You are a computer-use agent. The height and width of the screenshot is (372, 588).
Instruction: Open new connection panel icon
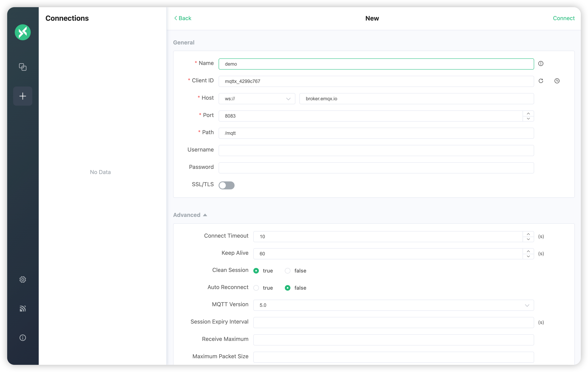24,95
